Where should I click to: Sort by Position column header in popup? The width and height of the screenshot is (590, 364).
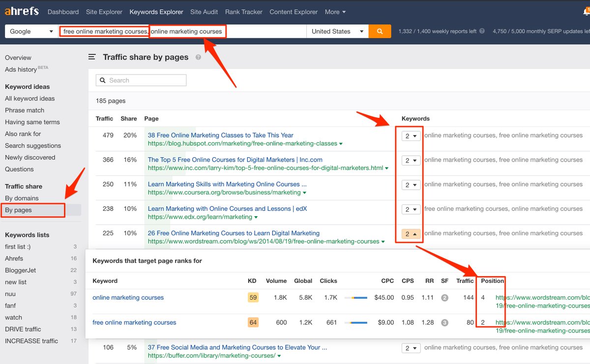[x=492, y=281]
